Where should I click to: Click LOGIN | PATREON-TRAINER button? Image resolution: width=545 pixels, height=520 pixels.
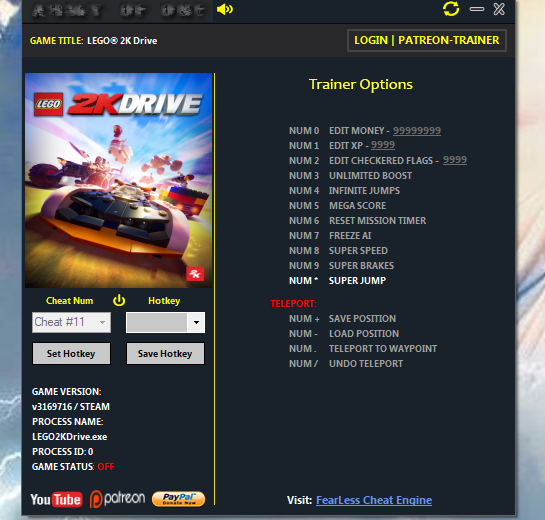[426, 40]
